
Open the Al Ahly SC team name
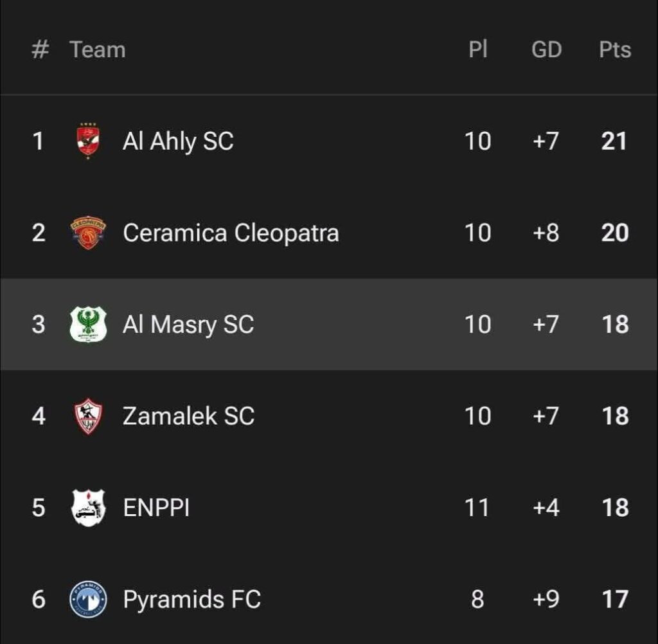(178, 141)
